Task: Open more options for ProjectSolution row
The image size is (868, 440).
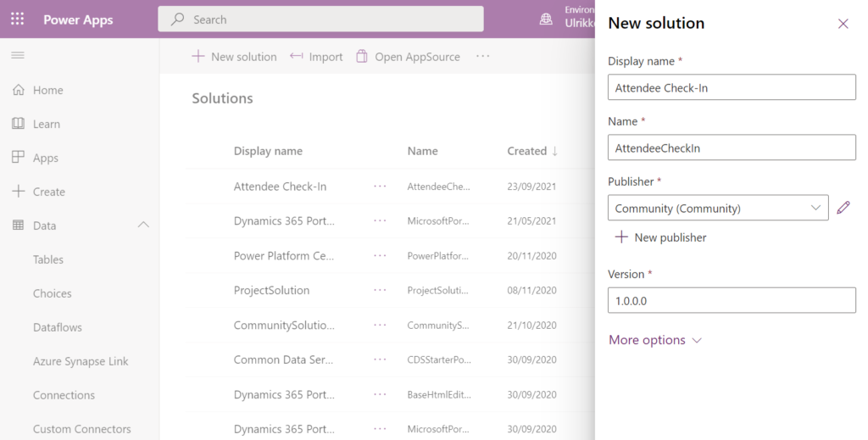Action: pos(380,290)
